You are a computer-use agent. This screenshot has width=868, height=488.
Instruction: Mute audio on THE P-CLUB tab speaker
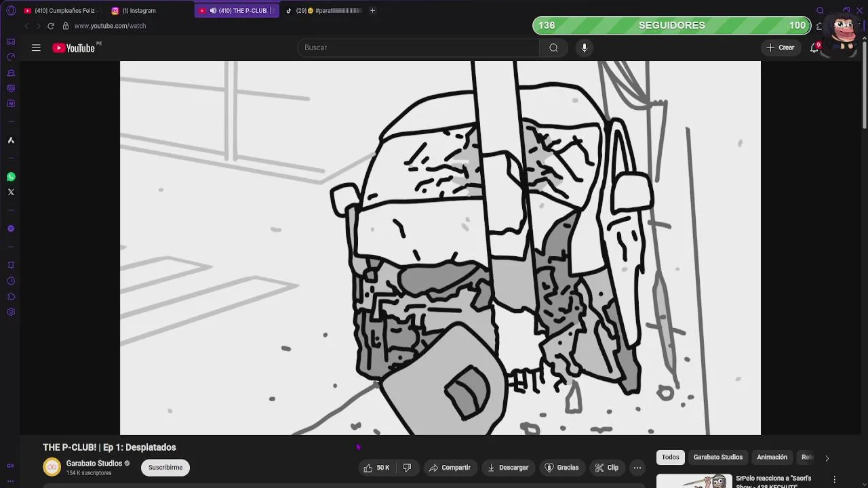214,11
